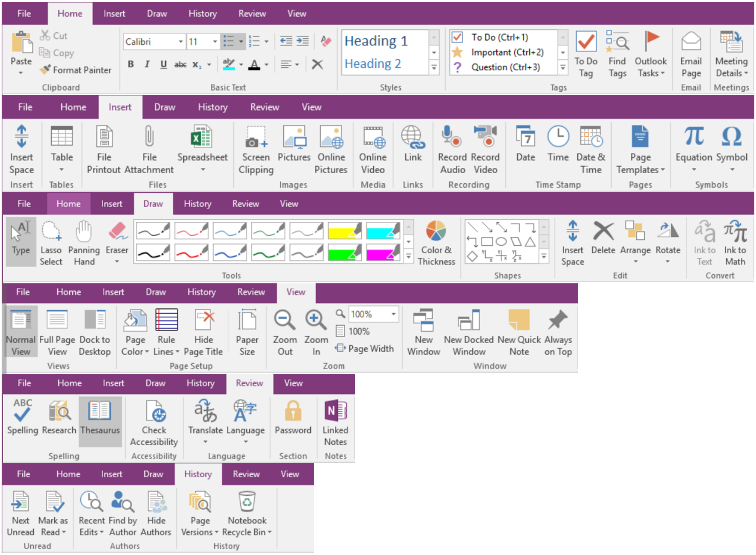Toggle Italic formatting
The width and height of the screenshot is (756, 555).
[147, 64]
